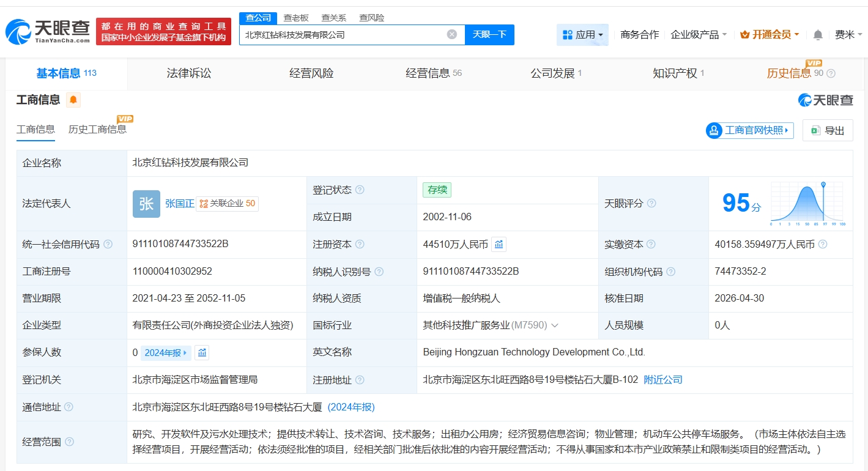Click the registration number 110000410302952

[x=172, y=271]
